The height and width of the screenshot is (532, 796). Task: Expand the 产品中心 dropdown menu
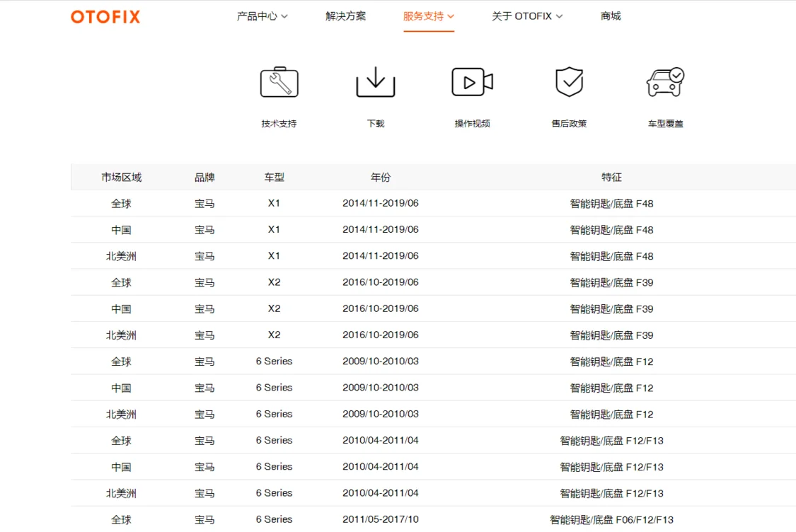tap(262, 16)
